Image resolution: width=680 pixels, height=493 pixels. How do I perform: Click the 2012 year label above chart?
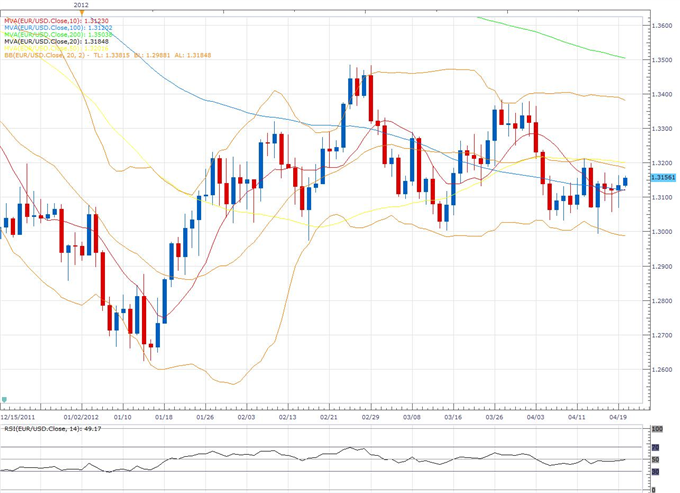click(81, 5)
